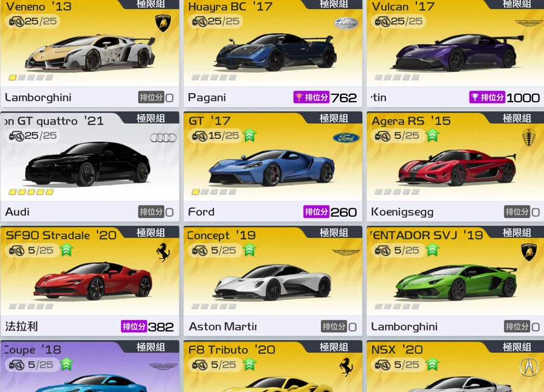Screen dimensions: 544x392
Task: Open the F8 Tributo '20 card
Action: coord(273,366)
